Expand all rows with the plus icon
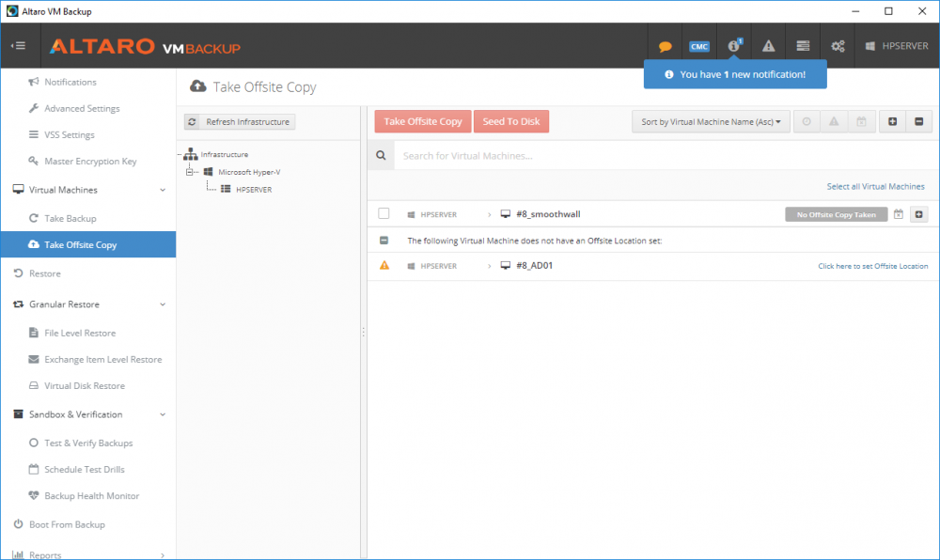Viewport: 940px width, 560px height. point(892,121)
